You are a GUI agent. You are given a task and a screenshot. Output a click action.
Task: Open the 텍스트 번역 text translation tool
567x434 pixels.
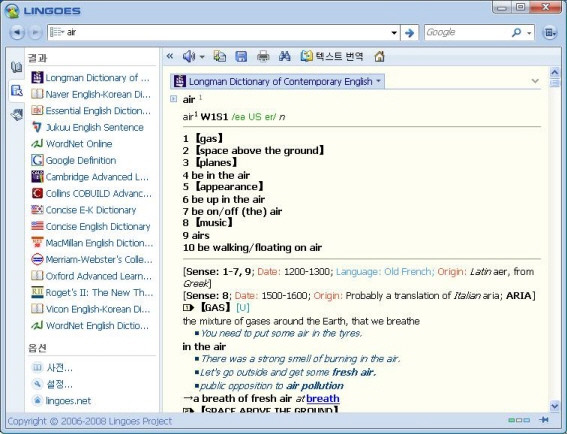[x=332, y=56]
